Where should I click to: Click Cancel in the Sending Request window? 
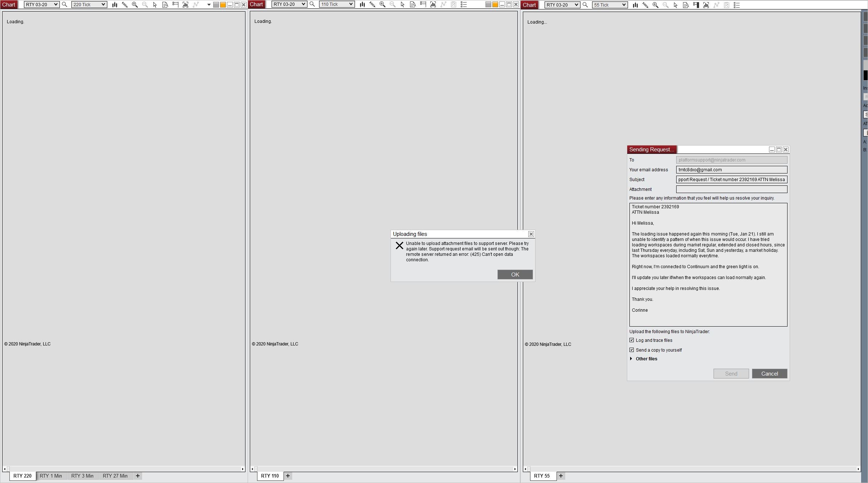[769, 373]
